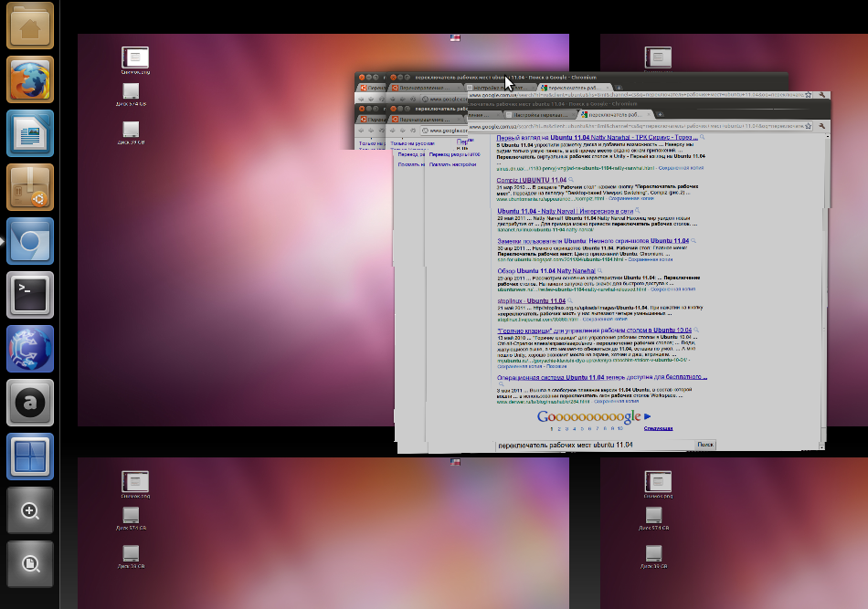Switch to Chromium via launcher icon
Viewport: 868px width, 609px height.
31,241
